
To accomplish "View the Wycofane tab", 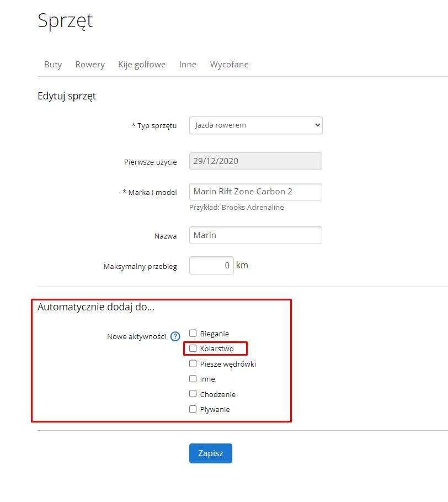I will tap(230, 65).
